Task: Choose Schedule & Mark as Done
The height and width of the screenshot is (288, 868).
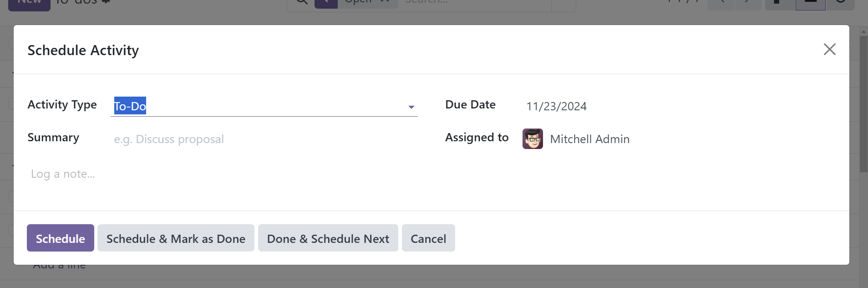Action: [x=176, y=238]
